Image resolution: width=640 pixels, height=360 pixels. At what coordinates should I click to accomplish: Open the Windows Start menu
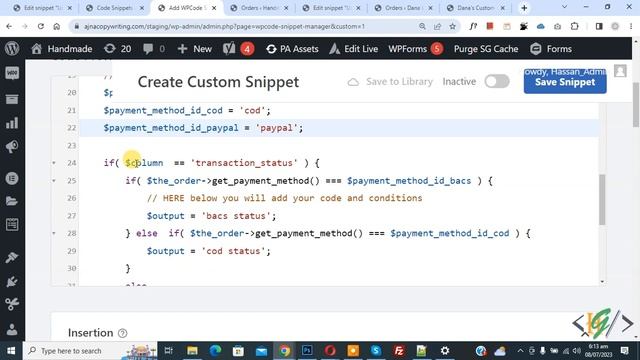(11, 351)
